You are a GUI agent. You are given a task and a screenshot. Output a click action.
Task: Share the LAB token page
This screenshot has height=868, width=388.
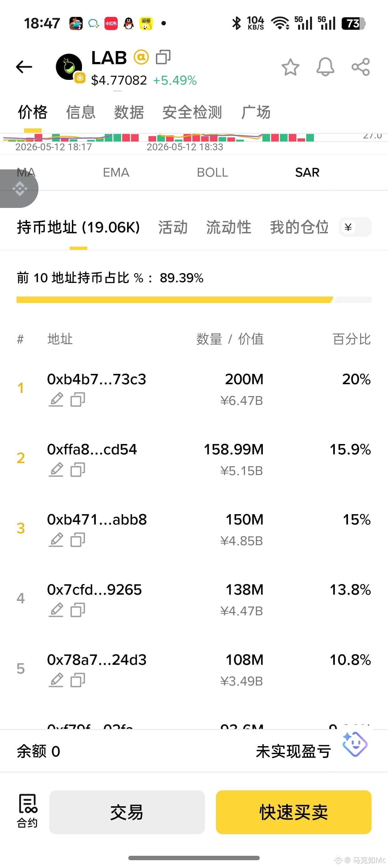361,67
